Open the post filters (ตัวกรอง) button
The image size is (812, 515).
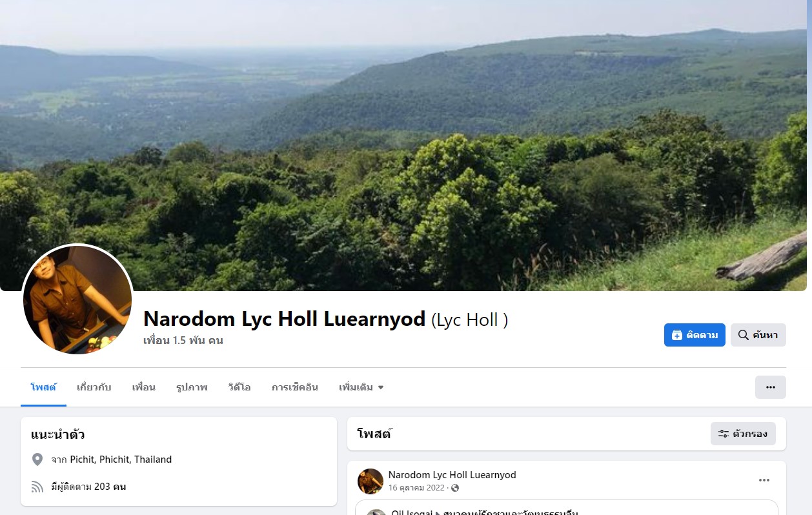(743, 434)
